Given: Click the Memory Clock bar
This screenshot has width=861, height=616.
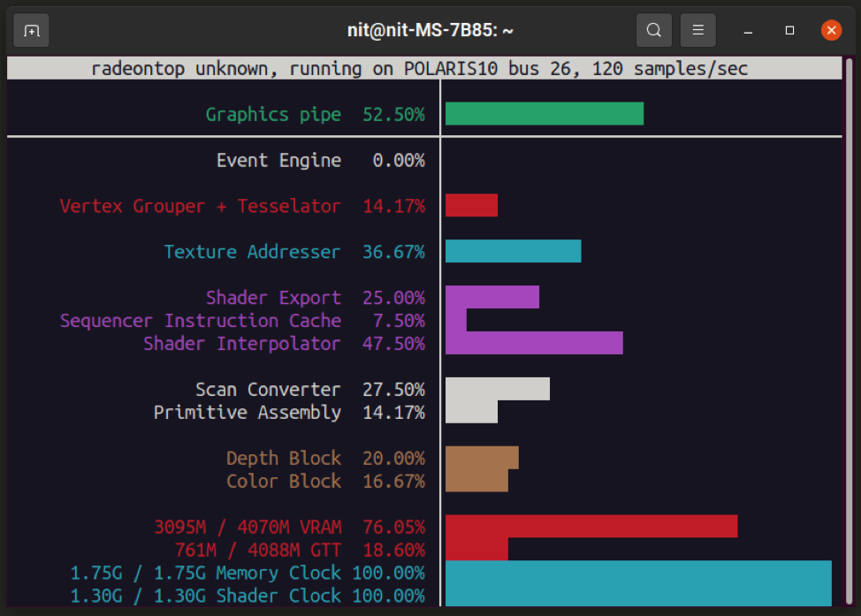Looking at the screenshot, I should pos(636,573).
